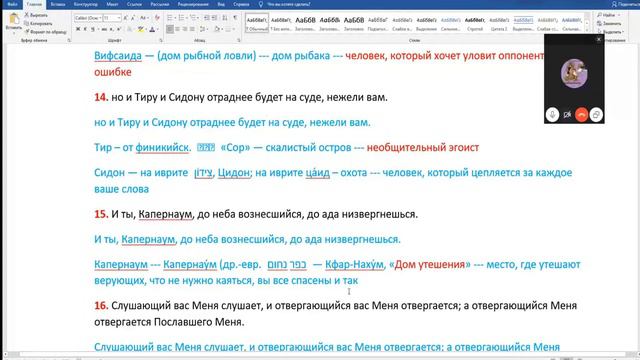The width and height of the screenshot is (640, 360).
Task: Click the sort icon in the paragraph group
Action: coord(225,18)
